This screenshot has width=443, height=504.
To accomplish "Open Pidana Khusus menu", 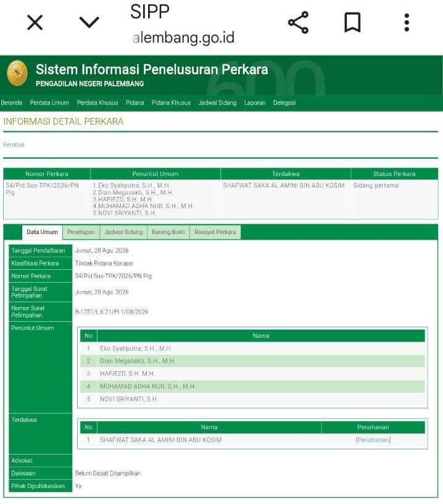I will pos(171,103).
